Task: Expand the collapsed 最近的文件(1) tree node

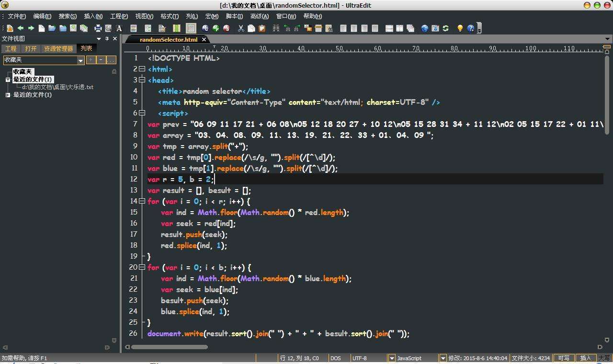Action: click(8, 95)
